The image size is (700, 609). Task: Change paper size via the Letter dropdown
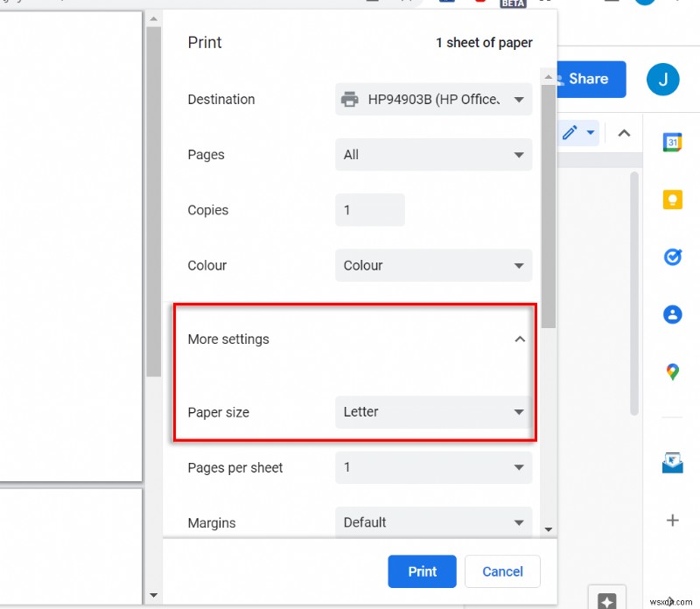(433, 411)
